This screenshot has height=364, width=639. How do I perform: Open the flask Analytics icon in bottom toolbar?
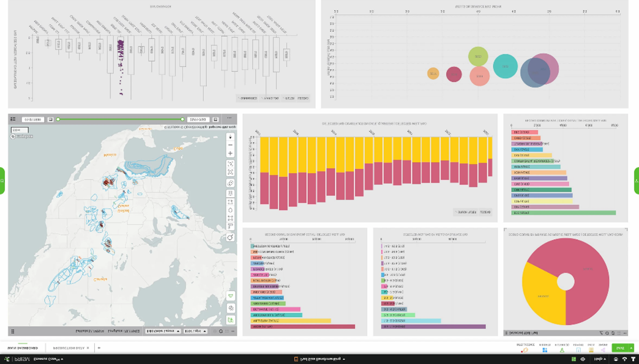click(x=561, y=349)
